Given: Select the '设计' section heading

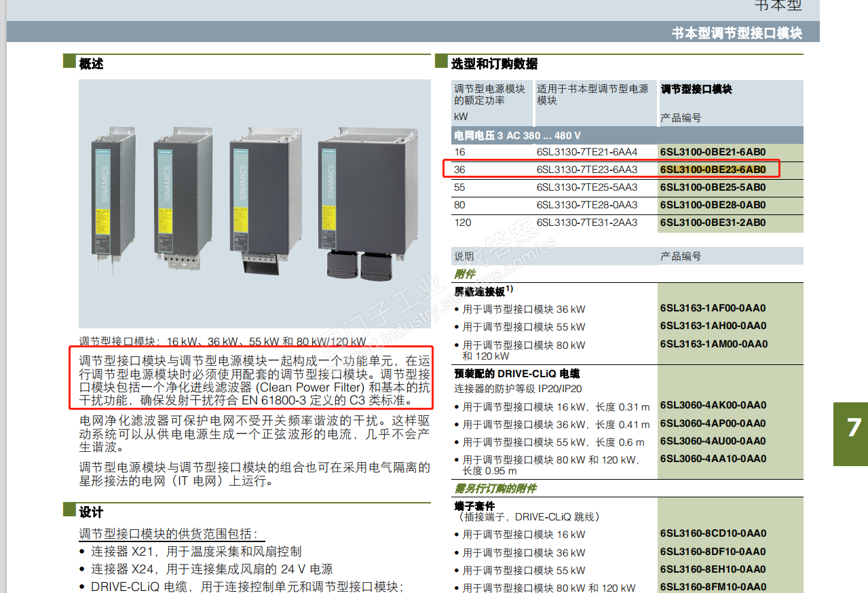Looking at the screenshot, I should 92,512.
